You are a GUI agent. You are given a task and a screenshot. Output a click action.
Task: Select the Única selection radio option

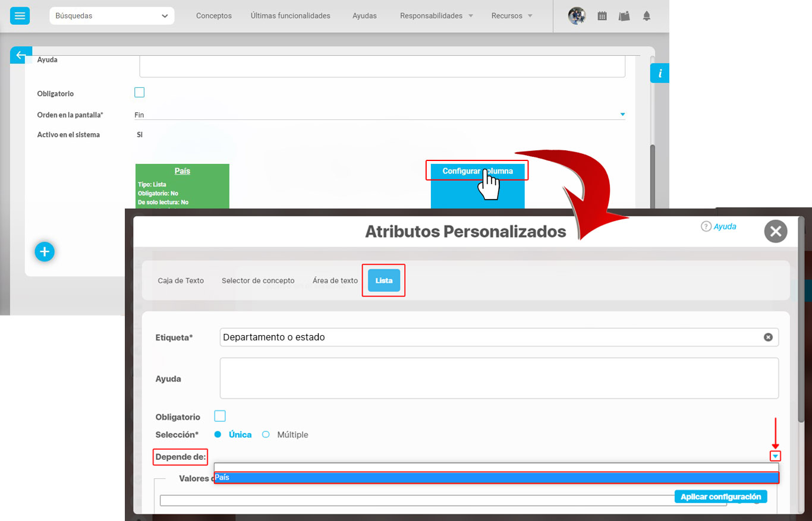[218, 434]
